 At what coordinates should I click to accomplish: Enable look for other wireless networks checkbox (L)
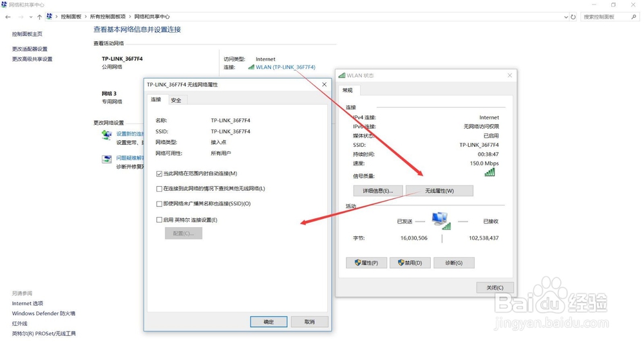coord(159,189)
